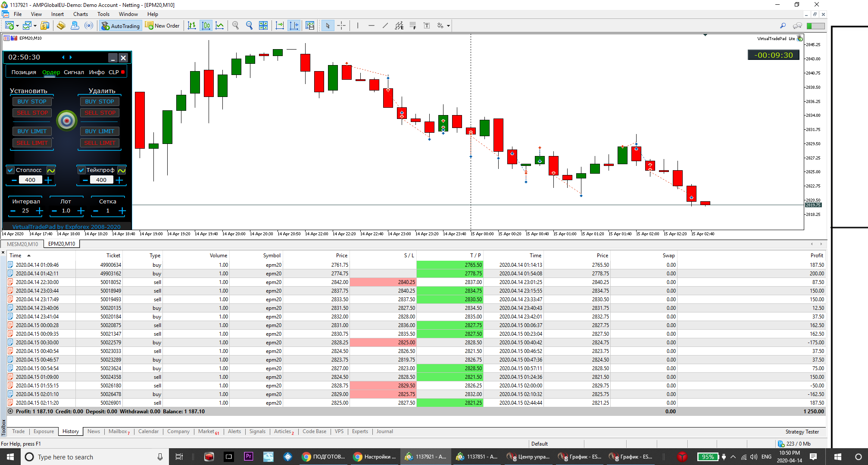The image size is (868, 465).
Task: Open the drawing objects dropdown arrow
Action: [448, 26]
